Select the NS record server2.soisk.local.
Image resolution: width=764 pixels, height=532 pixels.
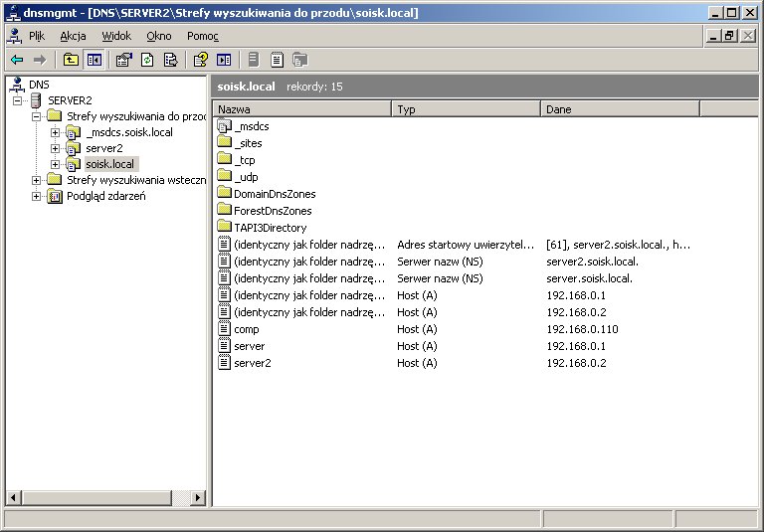tap(428, 262)
